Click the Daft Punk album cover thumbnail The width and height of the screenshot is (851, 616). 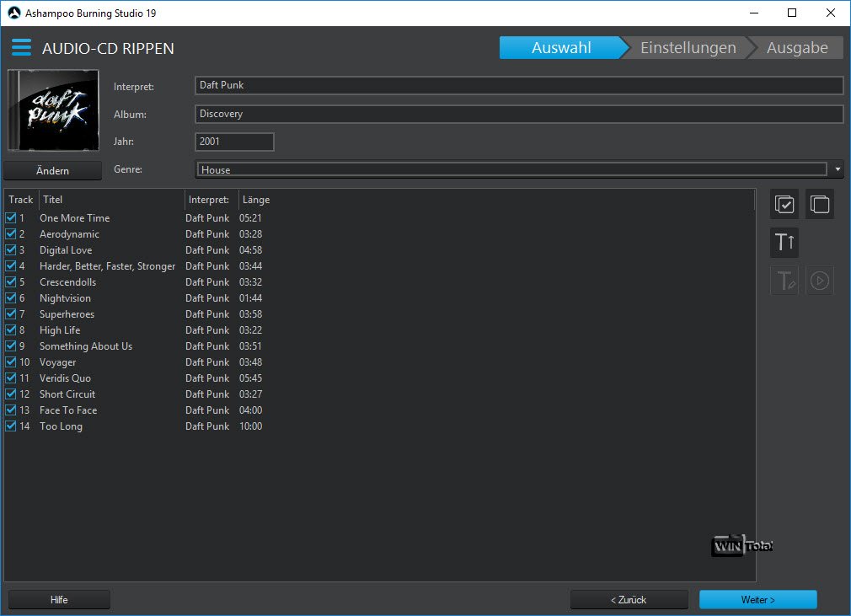(x=53, y=110)
